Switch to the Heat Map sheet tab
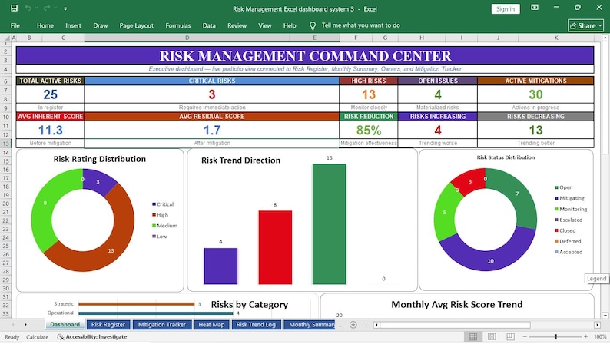 coord(211,324)
